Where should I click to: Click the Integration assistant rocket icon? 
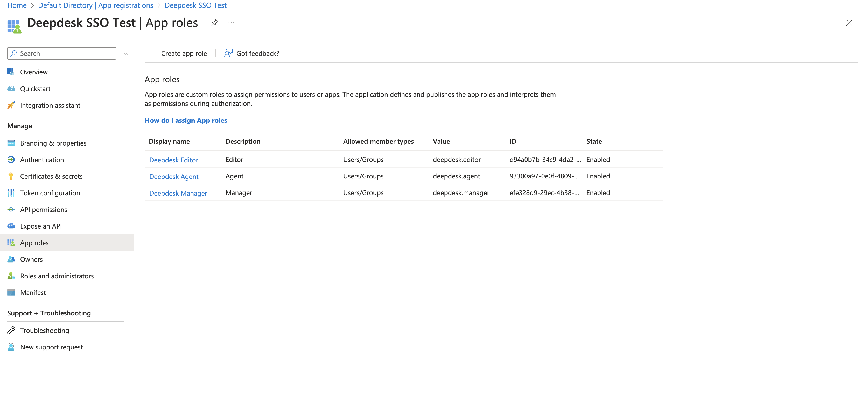[x=11, y=105]
